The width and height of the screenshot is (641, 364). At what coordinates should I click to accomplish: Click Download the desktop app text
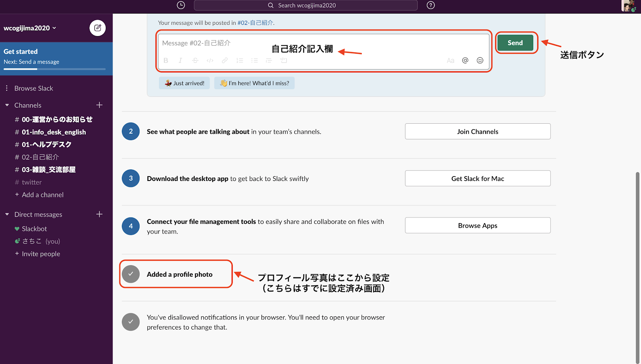tap(187, 179)
